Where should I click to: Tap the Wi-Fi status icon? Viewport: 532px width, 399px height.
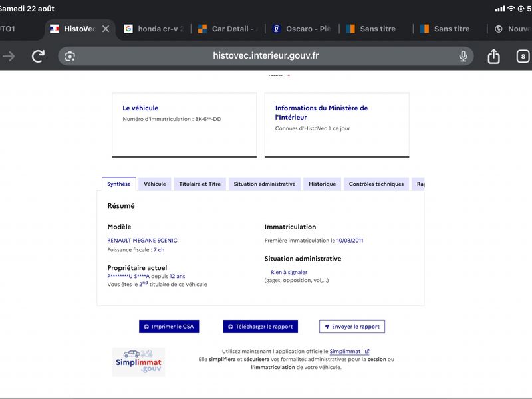click(511, 9)
